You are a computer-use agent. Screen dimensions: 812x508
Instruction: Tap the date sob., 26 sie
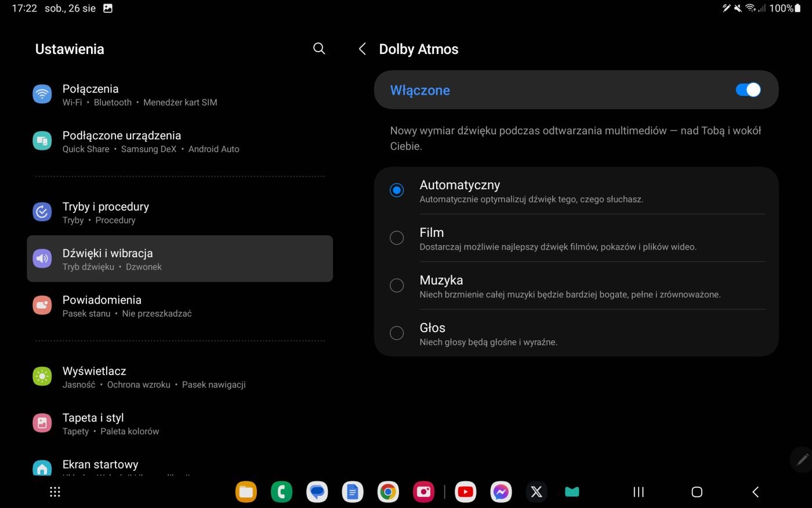click(70, 8)
